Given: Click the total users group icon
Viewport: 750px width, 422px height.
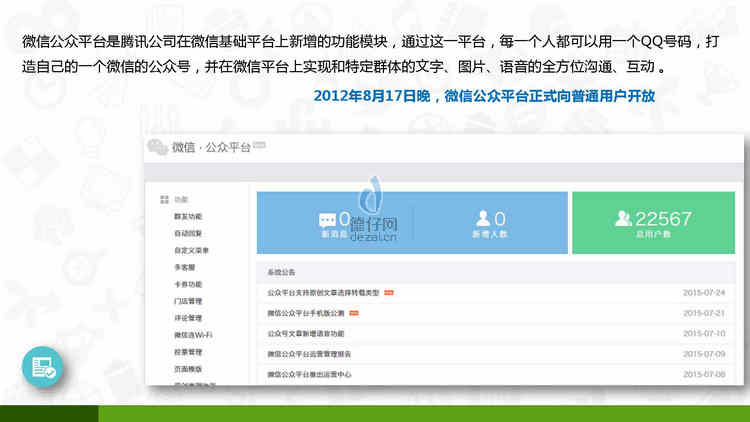Looking at the screenshot, I should pos(623,219).
